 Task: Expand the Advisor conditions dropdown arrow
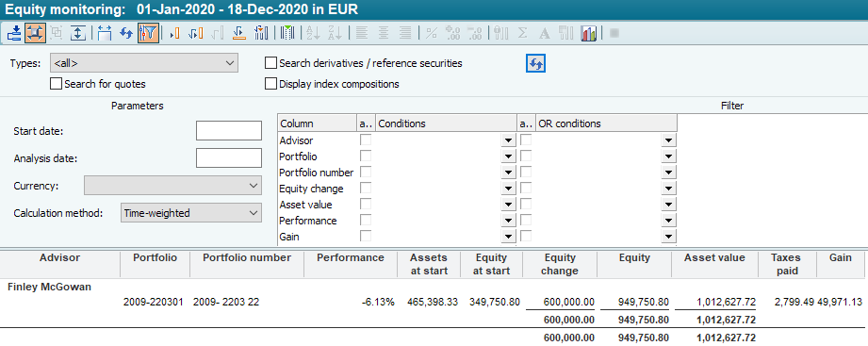(x=508, y=140)
